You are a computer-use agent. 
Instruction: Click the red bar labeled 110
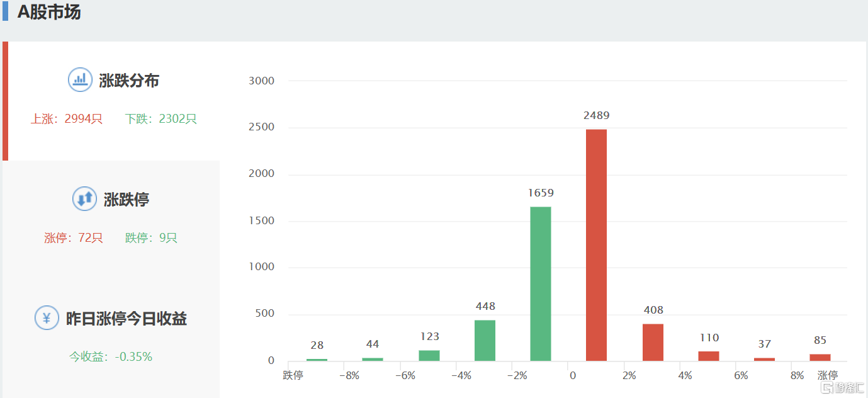708,356
